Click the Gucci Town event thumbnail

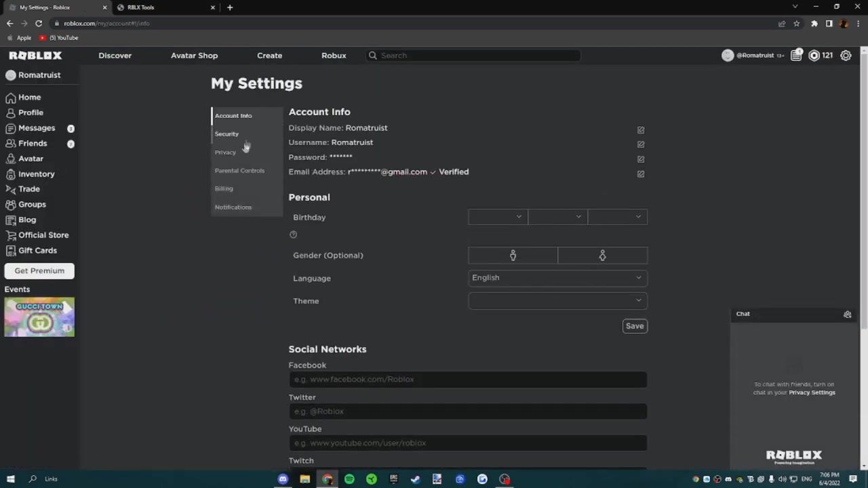[x=39, y=317]
